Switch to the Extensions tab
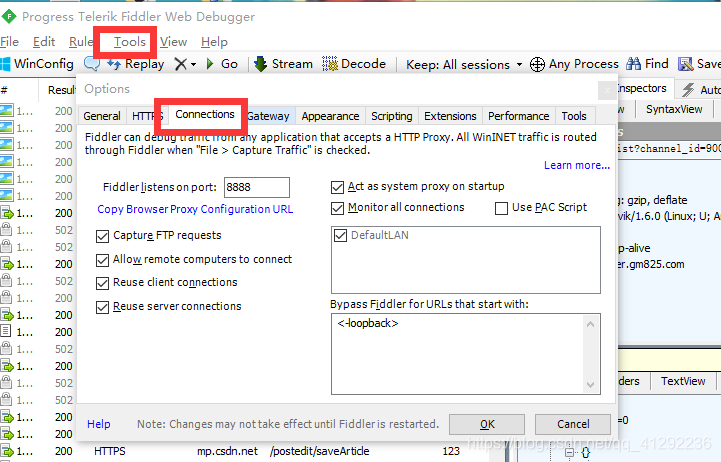The width and height of the screenshot is (721, 462). pyautogui.click(x=450, y=116)
